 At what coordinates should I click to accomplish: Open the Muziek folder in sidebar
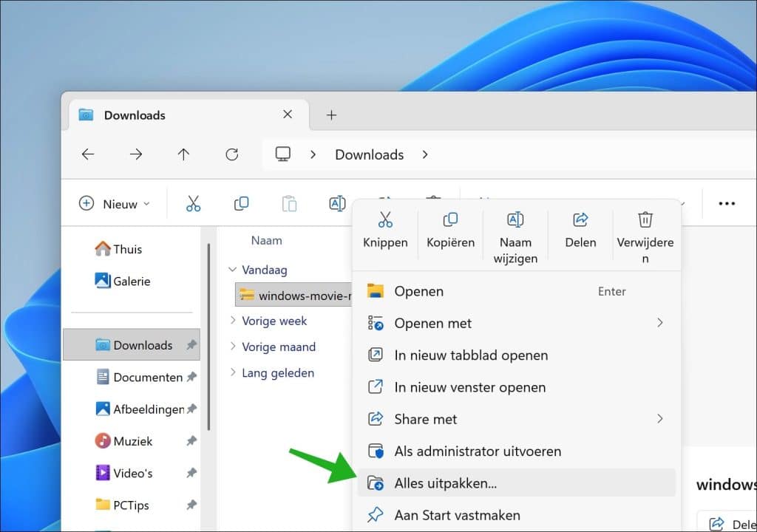click(x=132, y=441)
